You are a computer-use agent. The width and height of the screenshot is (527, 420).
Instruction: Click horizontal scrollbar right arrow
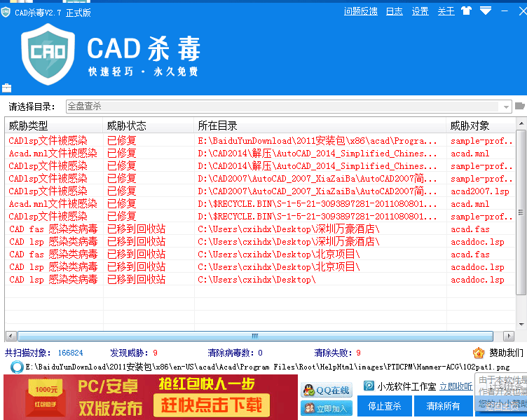tap(509, 336)
